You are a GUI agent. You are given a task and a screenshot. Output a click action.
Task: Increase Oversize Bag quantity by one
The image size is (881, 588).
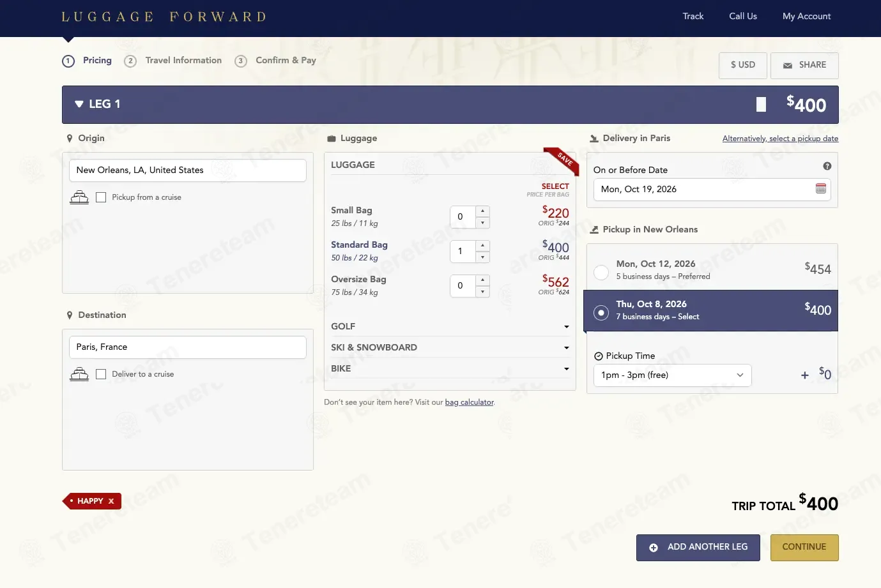pyautogui.click(x=483, y=280)
